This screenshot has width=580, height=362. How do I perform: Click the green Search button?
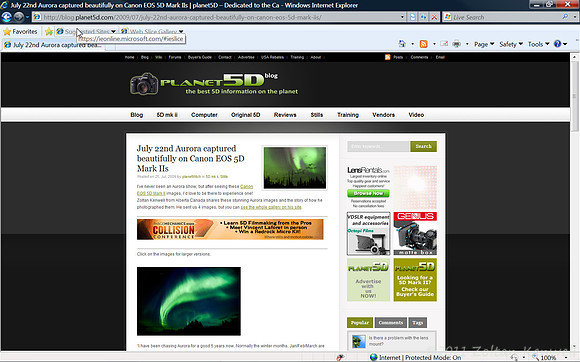424,146
